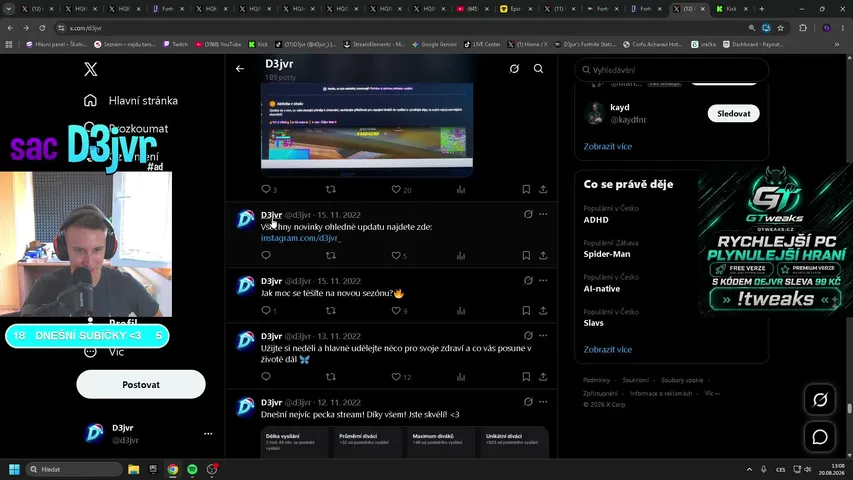Share the image post
This screenshot has width=853, height=480.
[543, 189]
